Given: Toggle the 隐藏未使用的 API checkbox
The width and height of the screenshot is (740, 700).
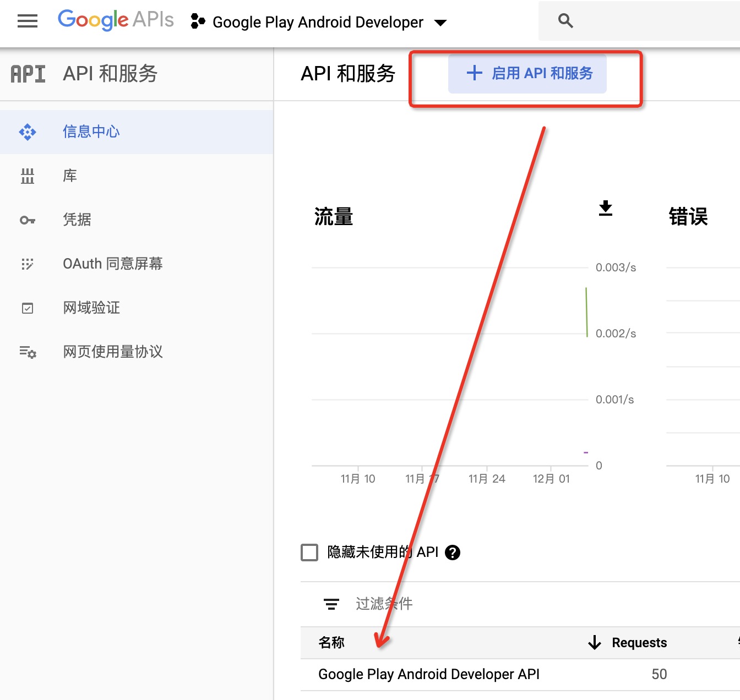Looking at the screenshot, I should [x=309, y=553].
